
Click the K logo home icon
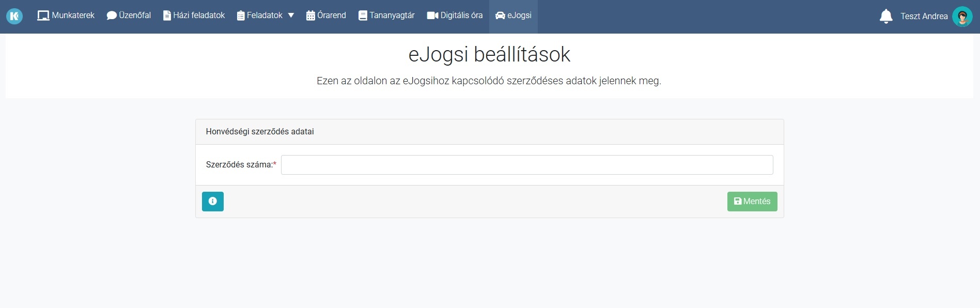pos(14,16)
